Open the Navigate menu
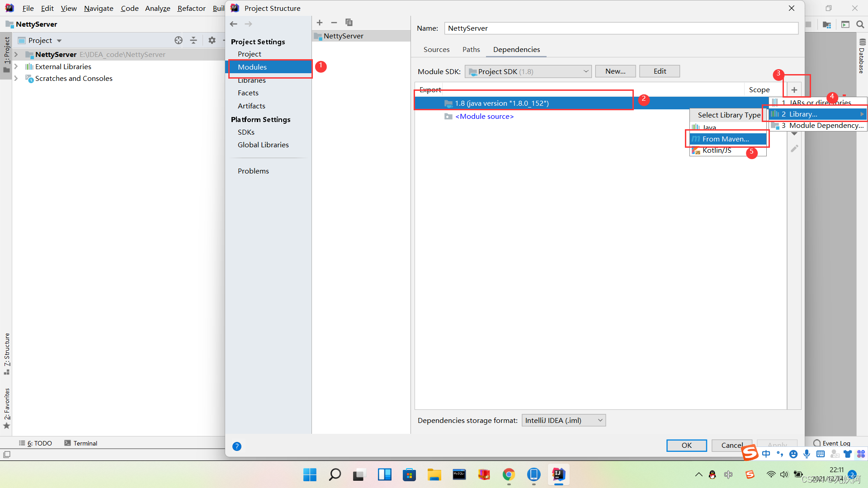The image size is (868, 488). pos(99,8)
